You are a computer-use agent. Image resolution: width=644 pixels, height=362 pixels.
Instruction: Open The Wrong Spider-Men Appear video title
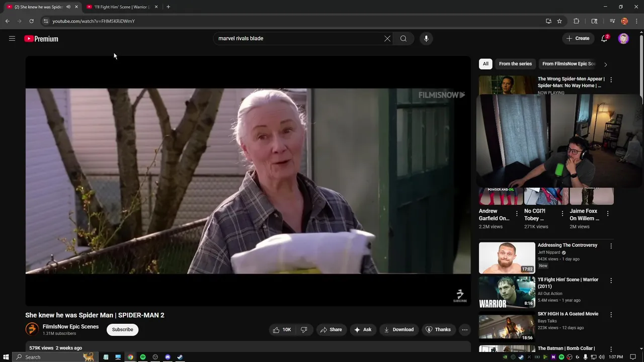point(571,82)
